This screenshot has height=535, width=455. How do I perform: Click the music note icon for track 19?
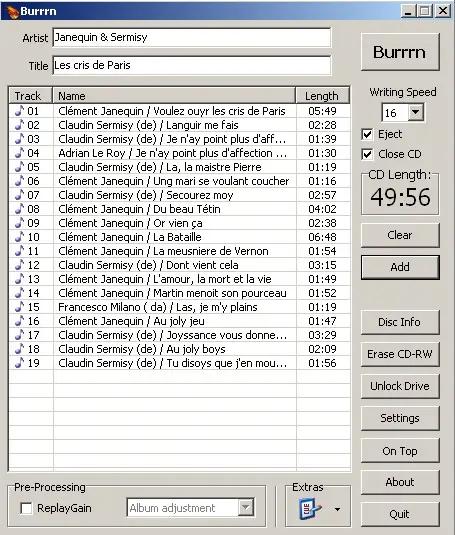20,362
